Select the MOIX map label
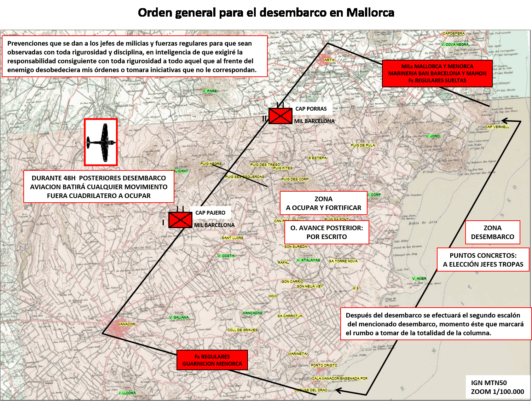 coord(273,296)
